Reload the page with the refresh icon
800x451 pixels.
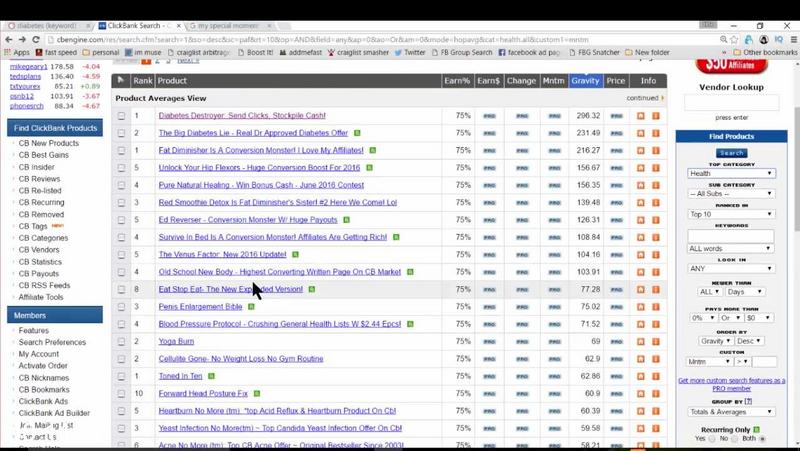point(36,39)
